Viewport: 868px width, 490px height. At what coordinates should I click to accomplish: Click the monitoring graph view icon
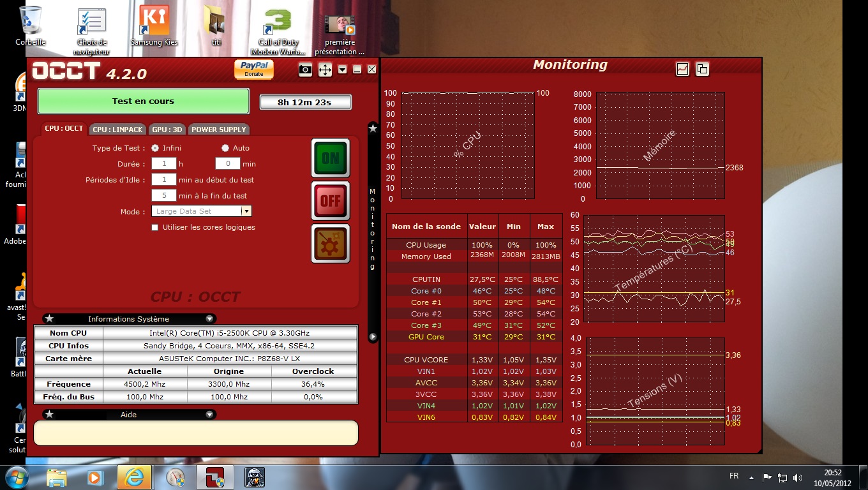[x=682, y=69]
